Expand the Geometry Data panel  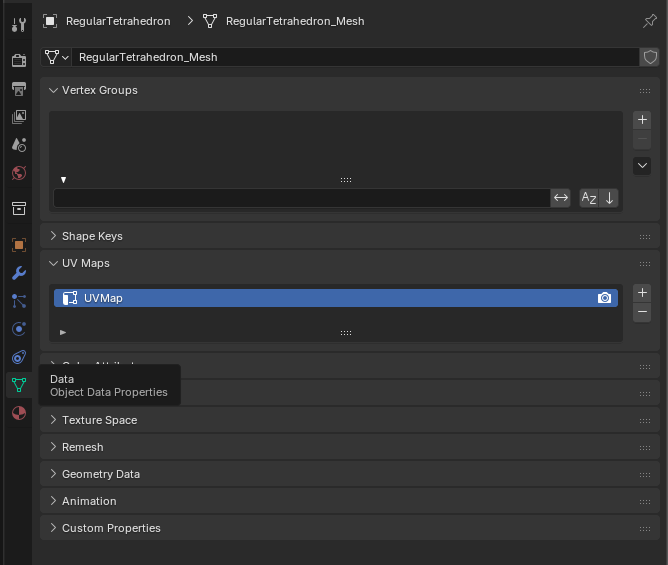click(x=100, y=474)
